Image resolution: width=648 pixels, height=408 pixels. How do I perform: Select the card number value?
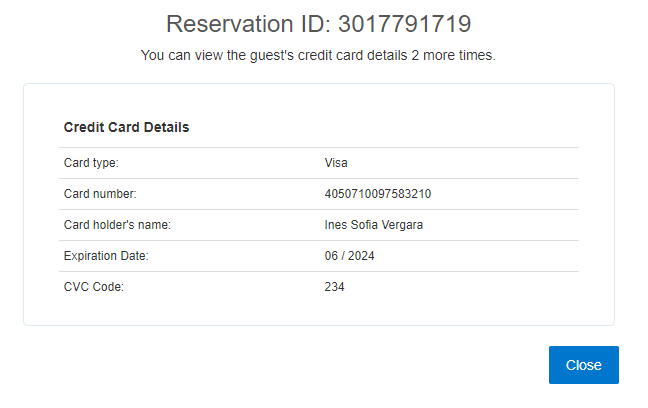point(384,194)
